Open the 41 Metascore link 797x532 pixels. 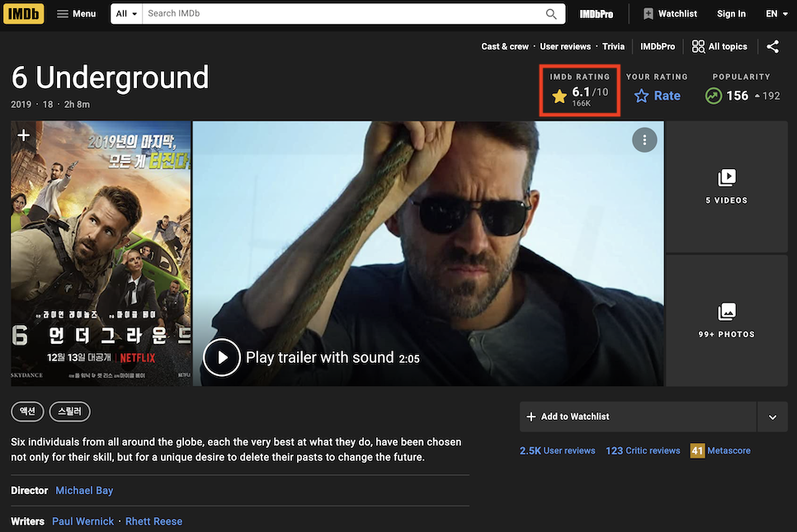[720, 450]
